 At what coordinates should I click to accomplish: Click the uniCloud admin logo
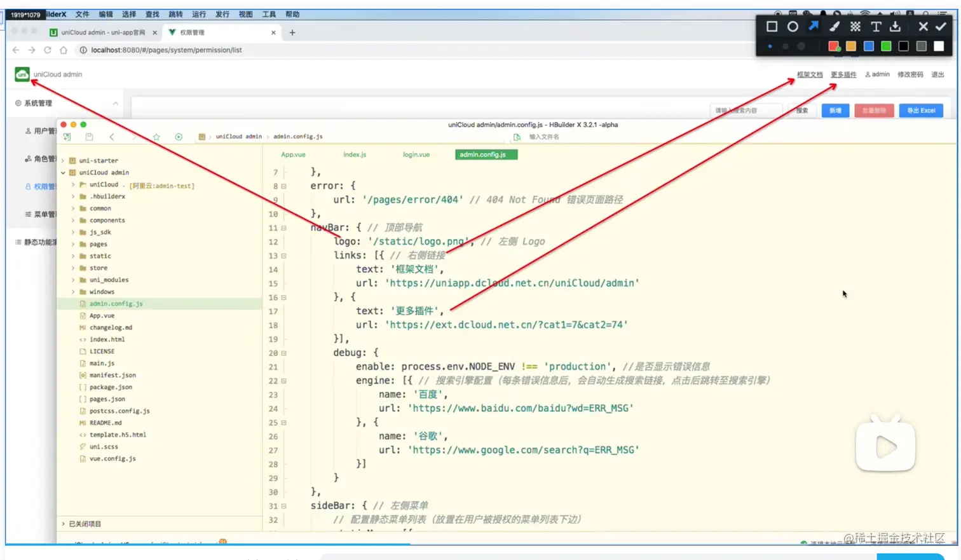pos(22,74)
